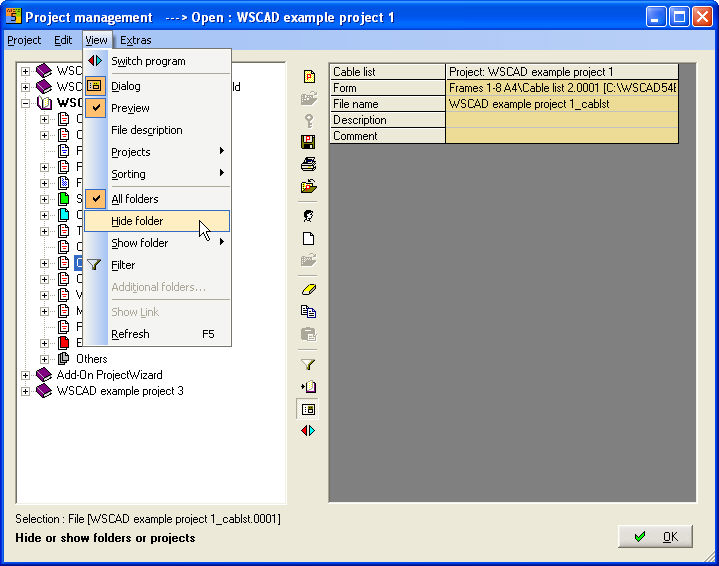Choose Filter in the View menu
This screenshot has height=566, width=719.
[x=157, y=265]
